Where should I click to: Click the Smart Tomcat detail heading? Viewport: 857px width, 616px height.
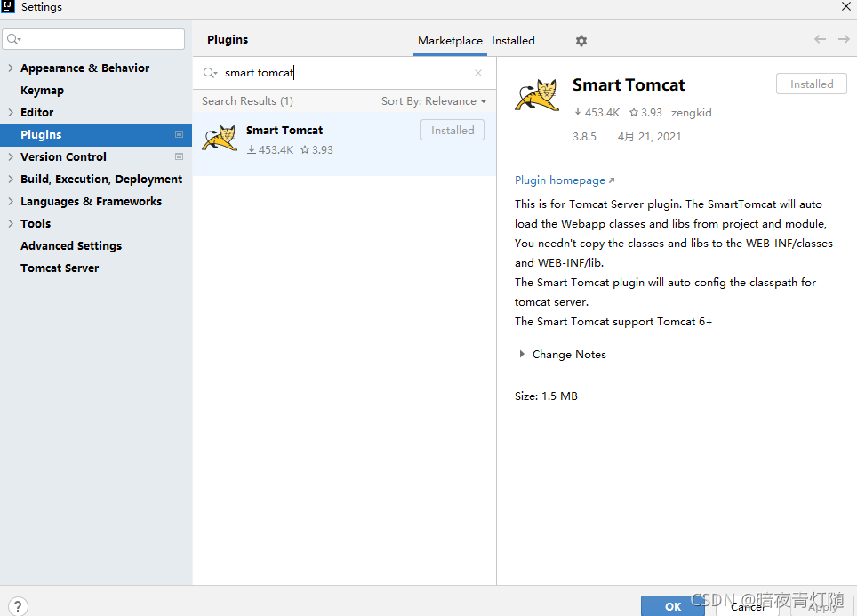(x=629, y=84)
